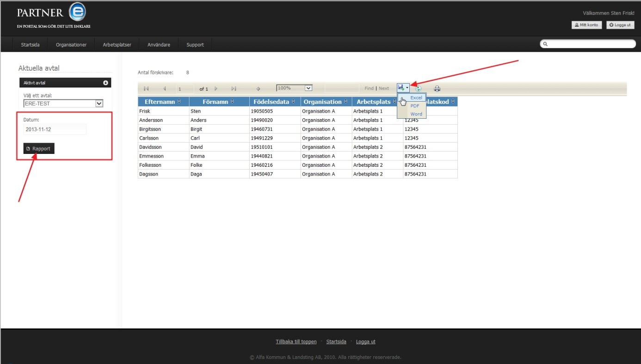This screenshot has height=364, width=641.
Task: Click the first name Emma cell
Action: 219,156
